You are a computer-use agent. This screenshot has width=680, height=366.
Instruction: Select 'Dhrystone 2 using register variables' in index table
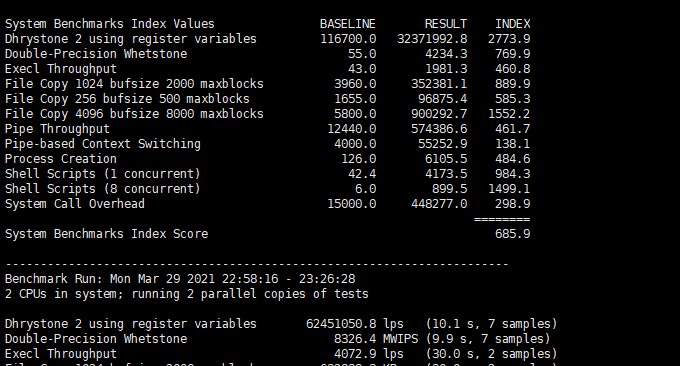click(131, 39)
